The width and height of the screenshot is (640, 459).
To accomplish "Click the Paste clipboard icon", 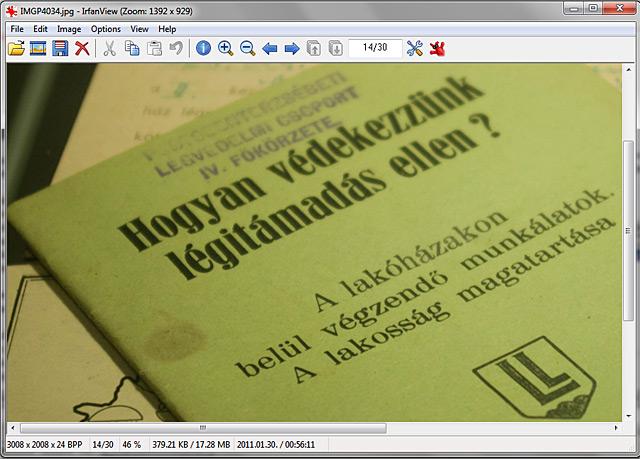I will tap(154, 49).
